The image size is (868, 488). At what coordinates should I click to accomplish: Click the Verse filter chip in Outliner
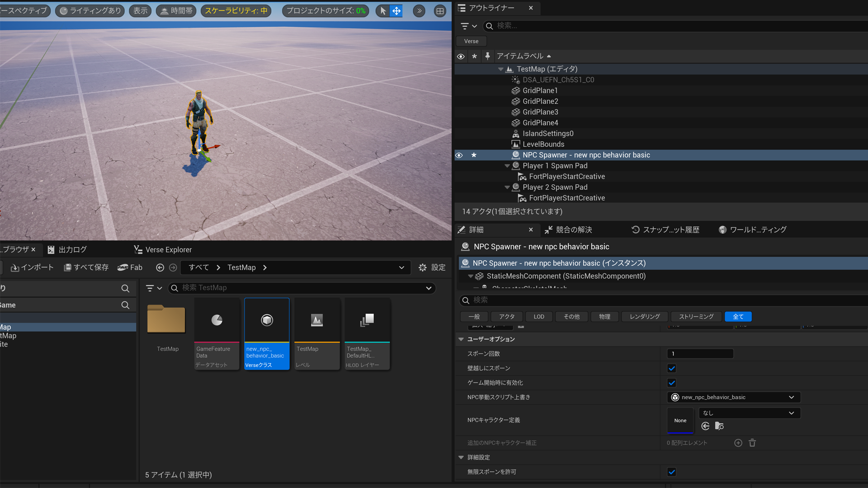(471, 41)
